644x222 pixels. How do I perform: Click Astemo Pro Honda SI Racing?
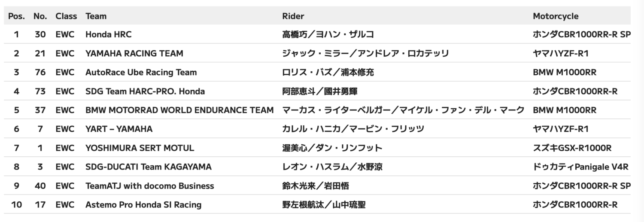[x=143, y=204]
